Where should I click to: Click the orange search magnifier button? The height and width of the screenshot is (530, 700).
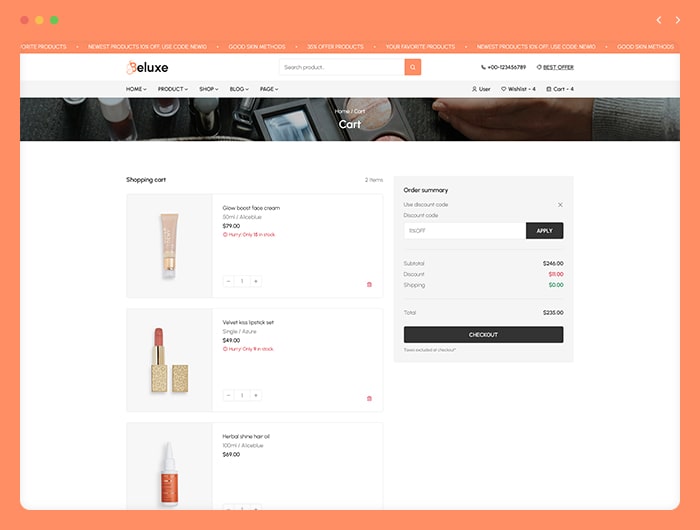pyautogui.click(x=412, y=67)
